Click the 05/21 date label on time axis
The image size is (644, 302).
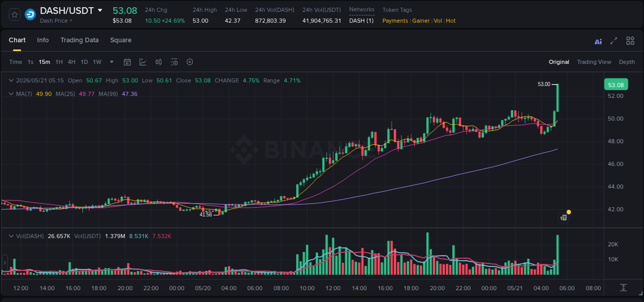pyautogui.click(x=516, y=288)
